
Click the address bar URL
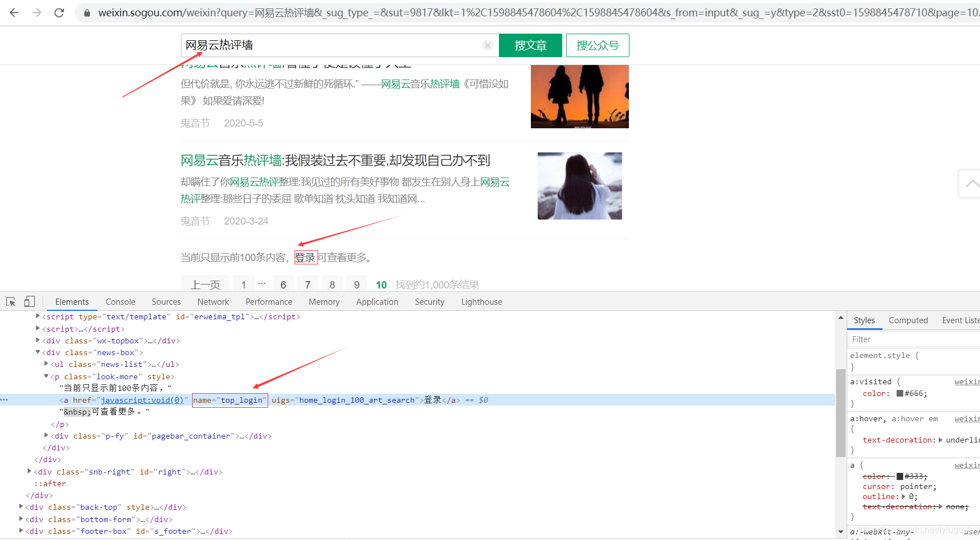538,12
